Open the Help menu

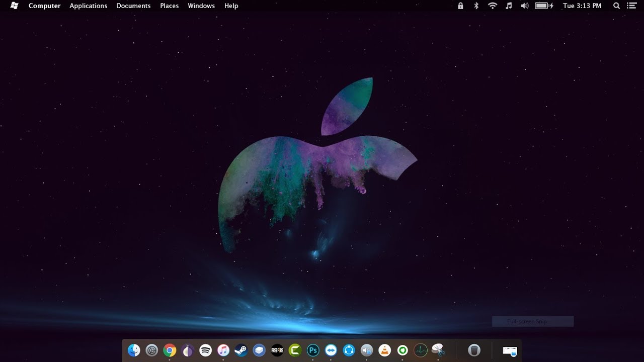(x=231, y=6)
